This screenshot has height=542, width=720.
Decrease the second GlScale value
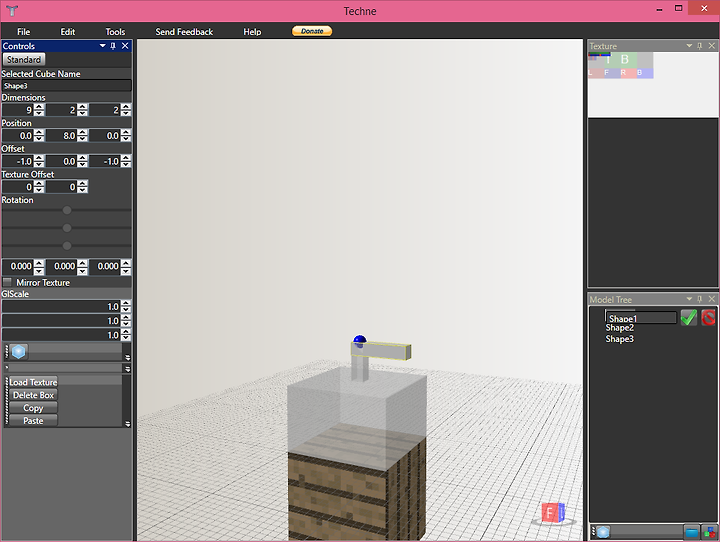click(x=126, y=324)
